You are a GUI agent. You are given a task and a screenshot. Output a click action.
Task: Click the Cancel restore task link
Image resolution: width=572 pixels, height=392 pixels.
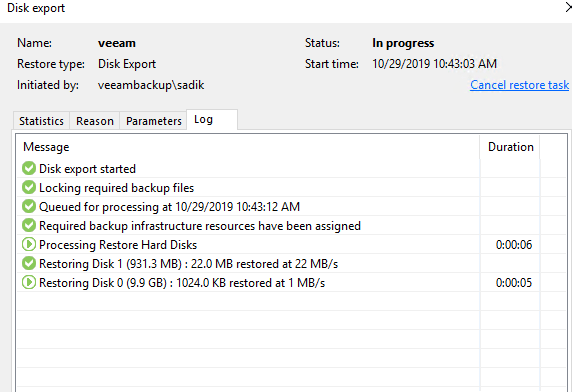coord(519,85)
